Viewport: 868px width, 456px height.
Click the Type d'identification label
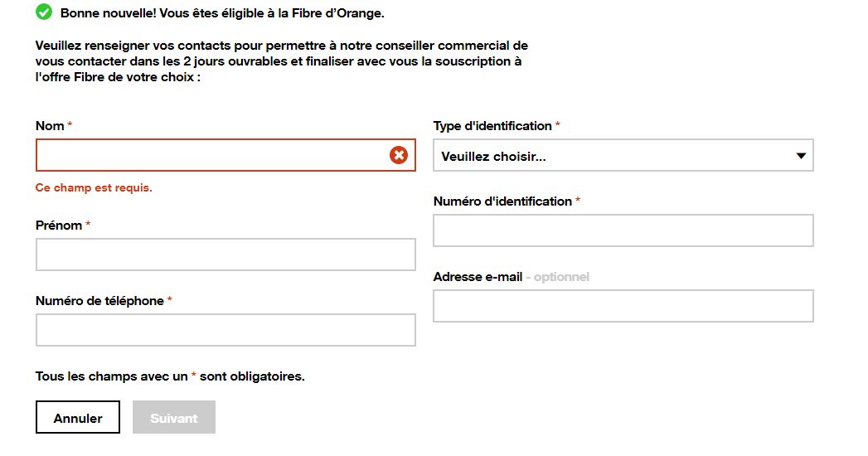point(492,126)
